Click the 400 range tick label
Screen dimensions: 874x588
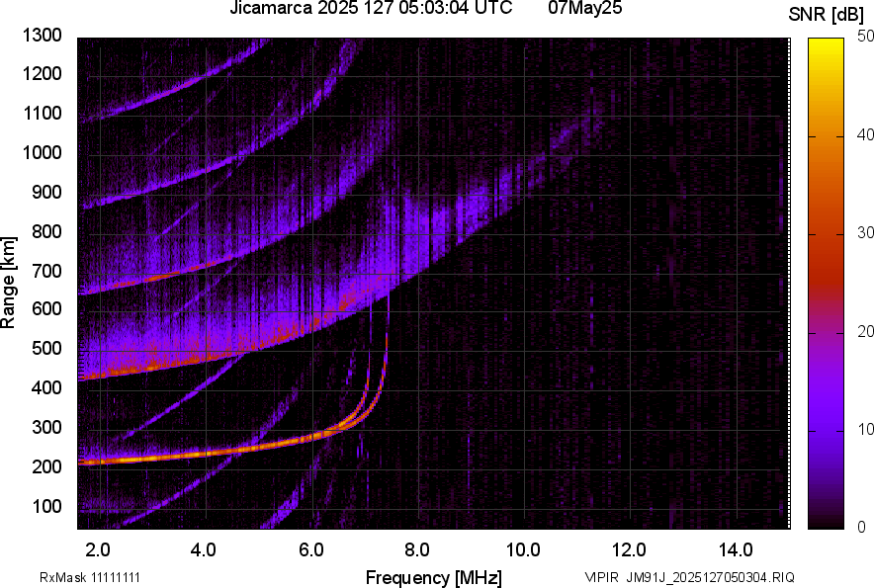(46, 387)
